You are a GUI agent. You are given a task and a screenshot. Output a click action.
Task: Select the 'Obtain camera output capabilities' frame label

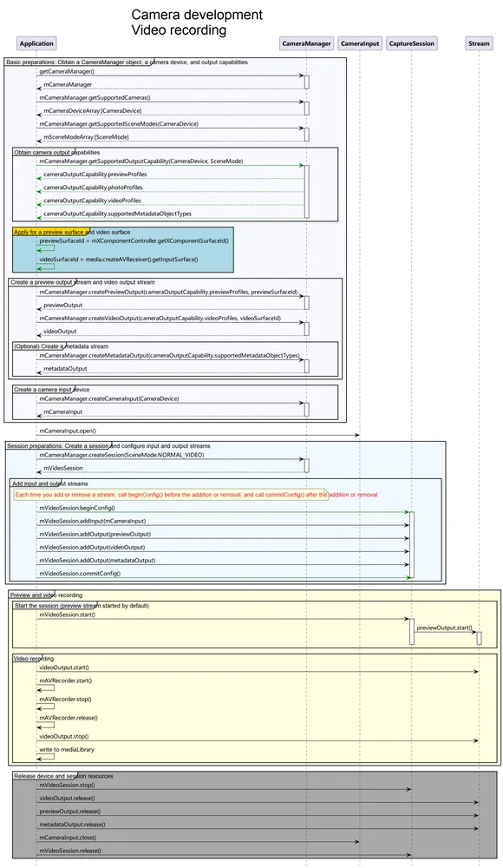[x=56, y=152]
